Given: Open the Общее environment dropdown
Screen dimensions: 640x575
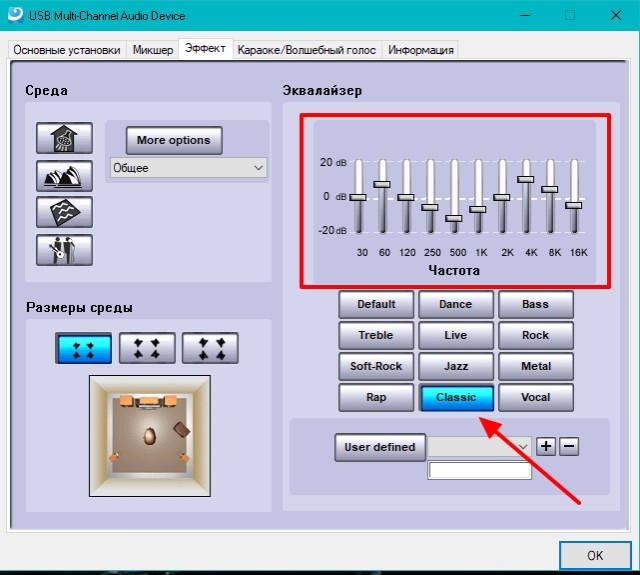Looking at the screenshot, I should pos(189,168).
